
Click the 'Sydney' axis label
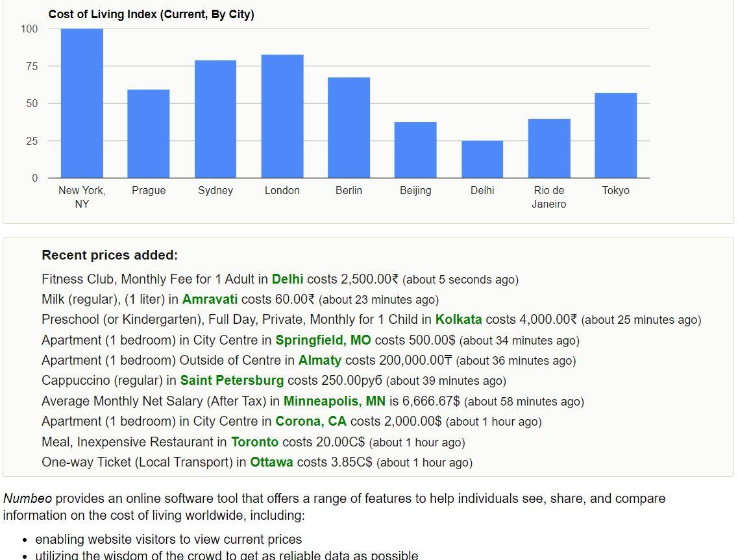pos(215,191)
